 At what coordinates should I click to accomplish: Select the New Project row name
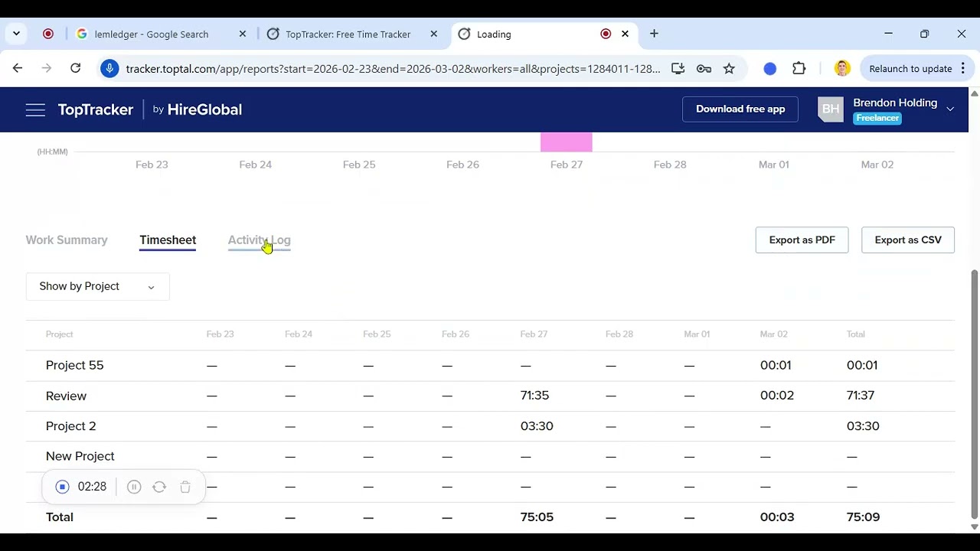[x=80, y=456]
